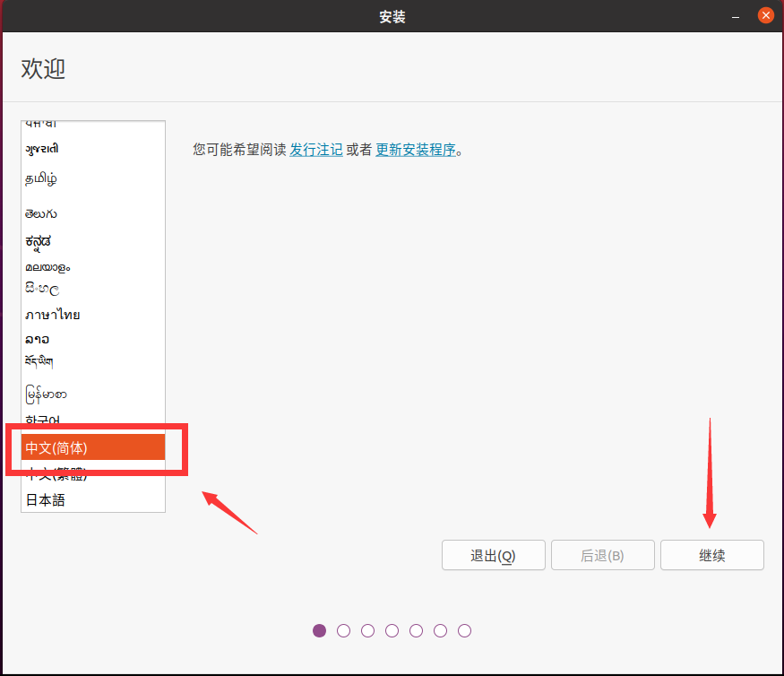
Task: Click the 退出(Q) quit button
Action: click(493, 555)
